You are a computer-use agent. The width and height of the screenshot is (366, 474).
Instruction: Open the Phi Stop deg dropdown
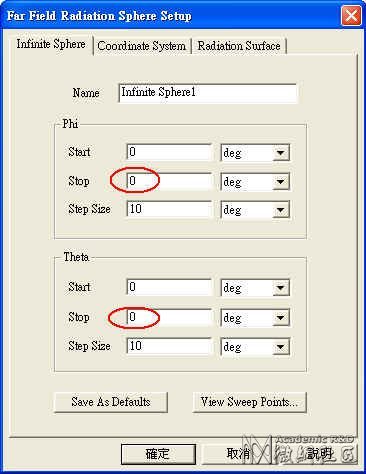point(255,182)
